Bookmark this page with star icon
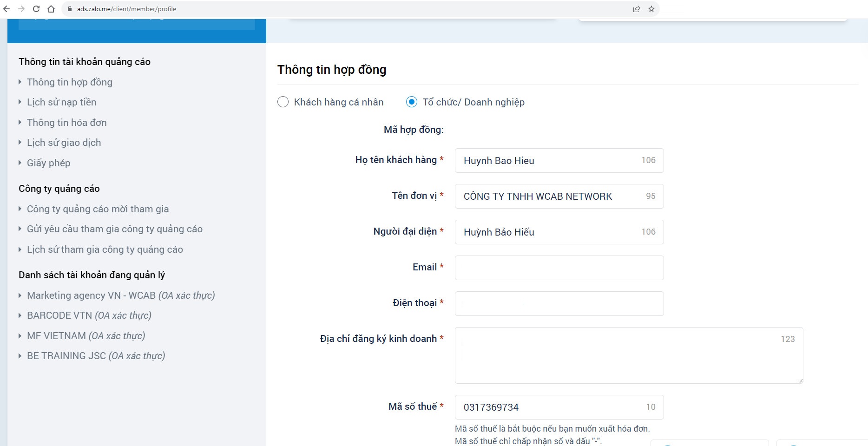Image resolution: width=868 pixels, height=446 pixels. (x=651, y=9)
